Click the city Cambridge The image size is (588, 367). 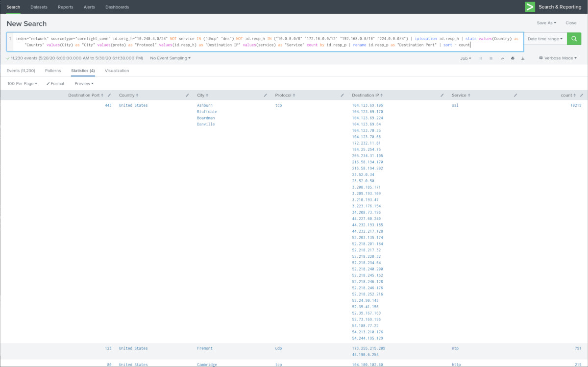point(207,365)
